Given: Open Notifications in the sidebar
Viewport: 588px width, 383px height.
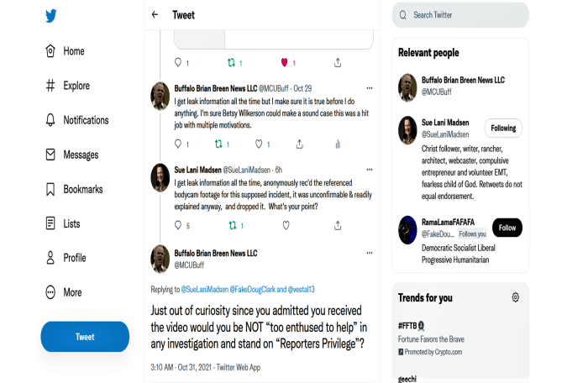Looking at the screenshot, I should coord(87,120).
